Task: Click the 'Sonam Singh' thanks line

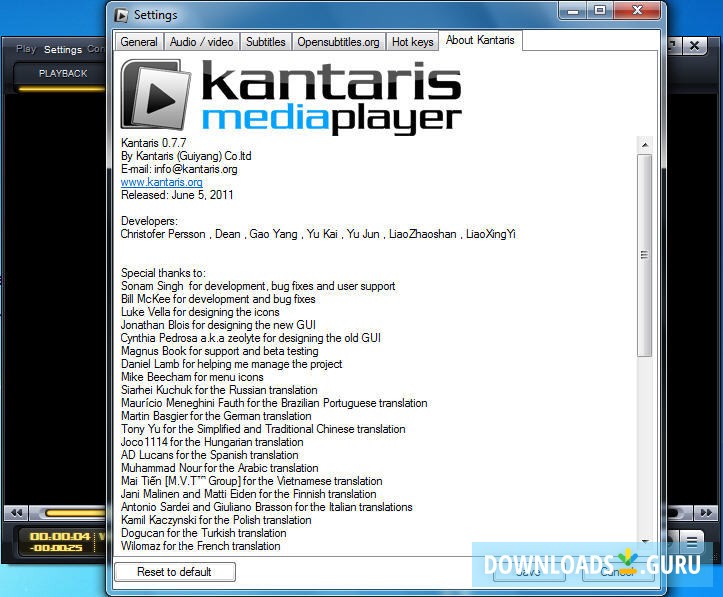Action: [258, 286]
